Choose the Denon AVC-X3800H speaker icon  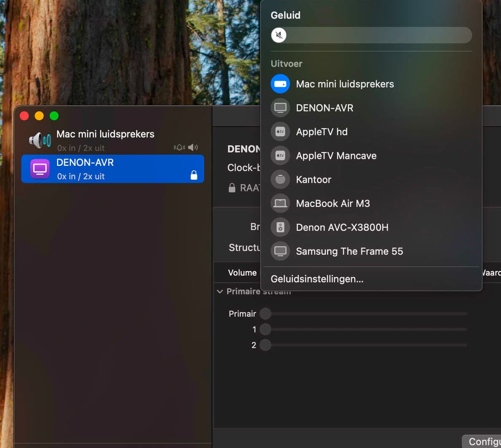[x=280, y=227]
